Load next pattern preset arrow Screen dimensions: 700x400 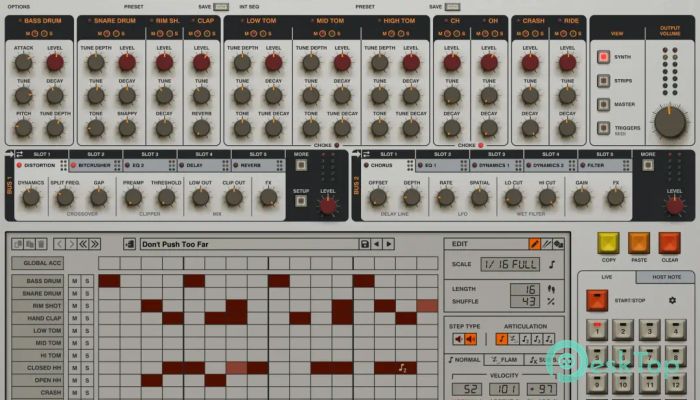(389, 244)
